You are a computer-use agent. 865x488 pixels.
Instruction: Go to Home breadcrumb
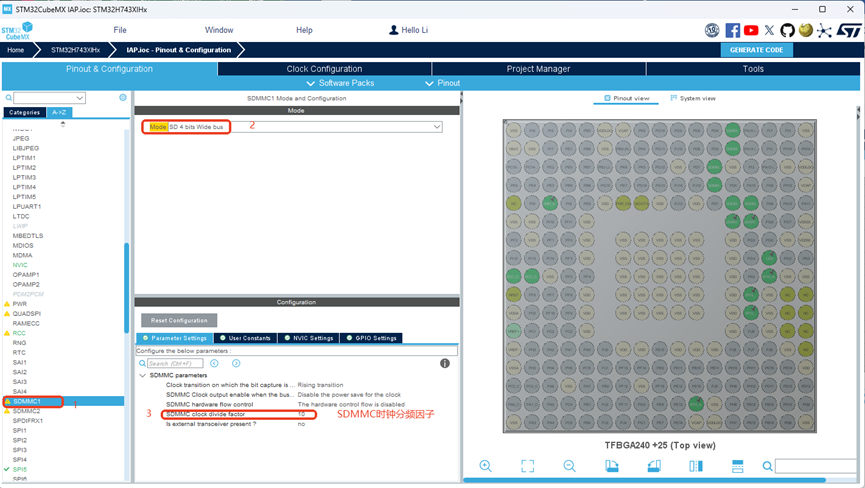(x=15, y=50)
